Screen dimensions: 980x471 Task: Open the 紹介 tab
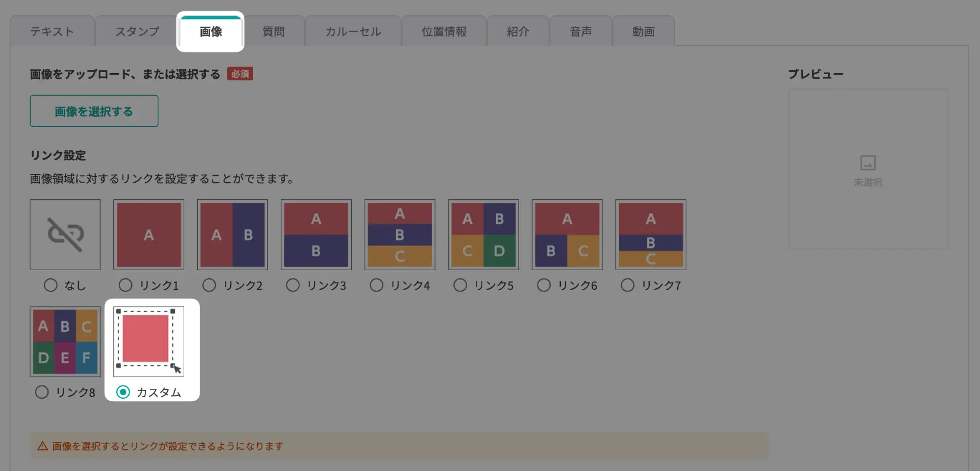[x=518, y=32]
